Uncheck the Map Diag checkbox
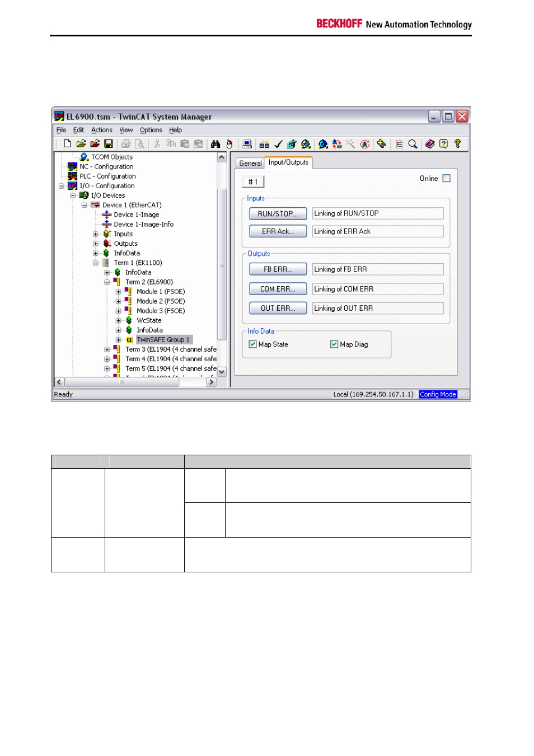This screenshot has height=756, width=534. click(x=334, y=344)
